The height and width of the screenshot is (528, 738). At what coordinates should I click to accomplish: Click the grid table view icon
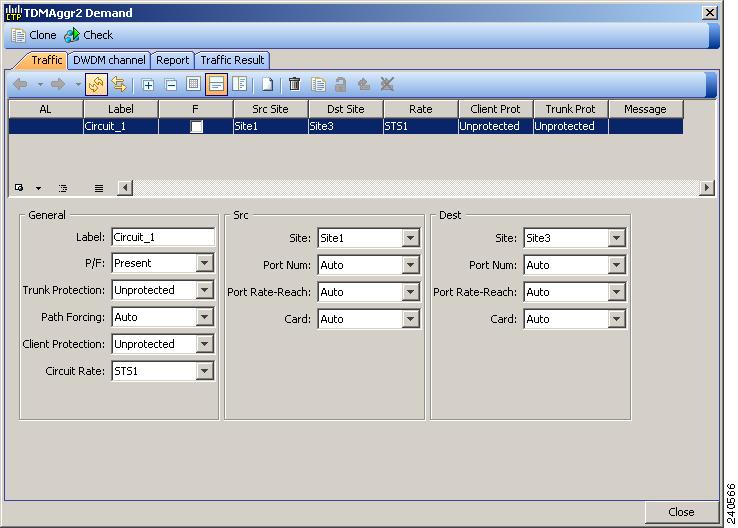pyautogui.click(x=193, y=85)
